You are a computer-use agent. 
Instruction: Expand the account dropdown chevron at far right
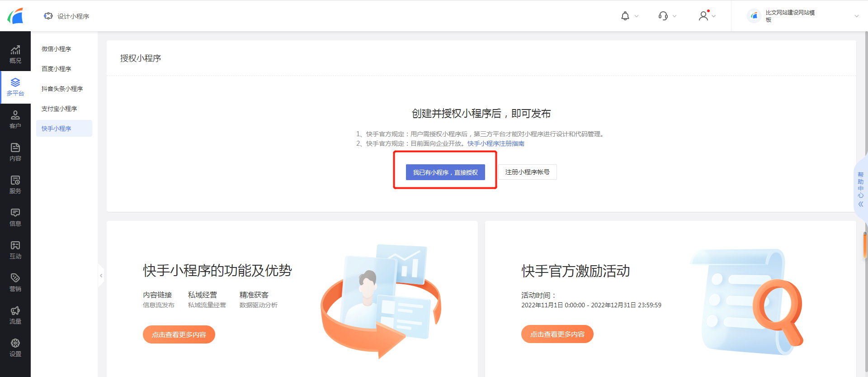856,16
